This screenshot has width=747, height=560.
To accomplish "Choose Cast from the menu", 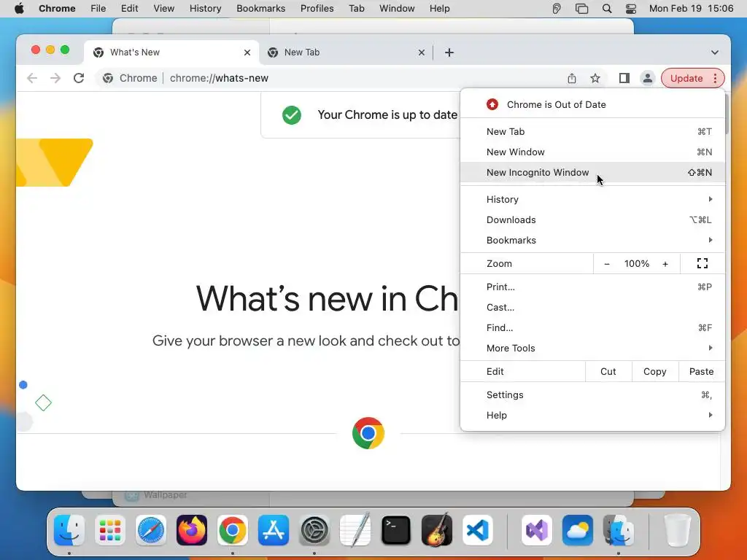I will click(592, 307).
